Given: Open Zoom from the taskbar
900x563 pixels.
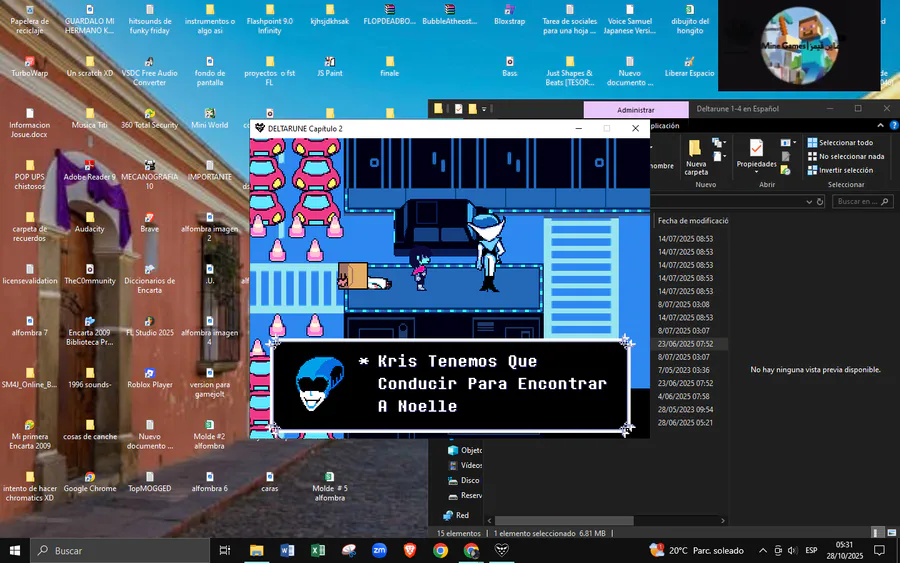Looking at the screenshot, I should click(x=379, y=550).
